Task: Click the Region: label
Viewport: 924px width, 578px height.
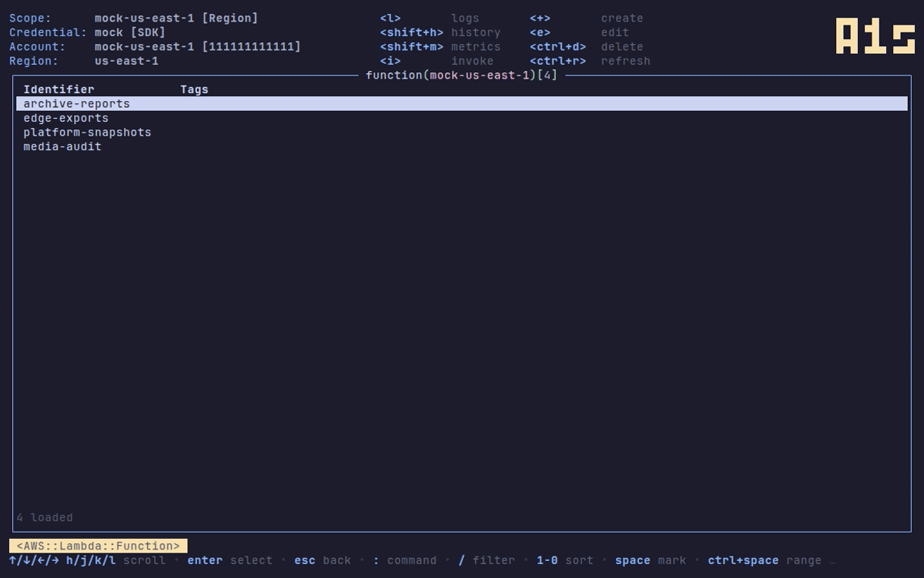Action: click(x=34, y=61)
